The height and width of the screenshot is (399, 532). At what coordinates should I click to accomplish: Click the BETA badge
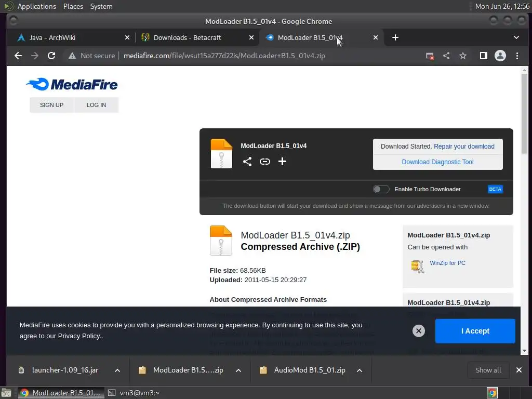click(x=495, y=189)
